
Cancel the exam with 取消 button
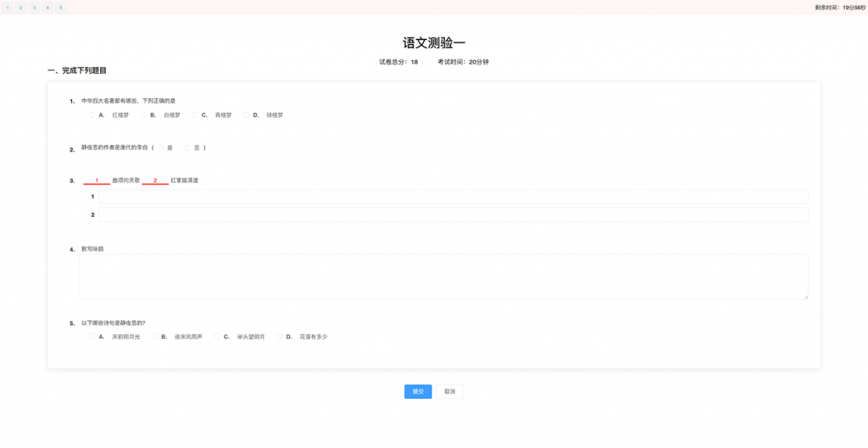(449, 391)
